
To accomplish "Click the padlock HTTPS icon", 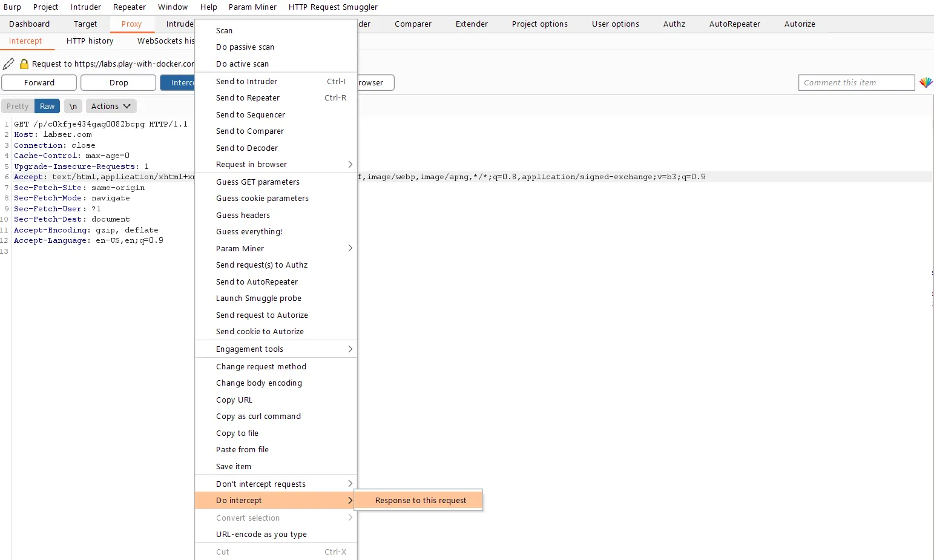I will pyautogui.click(x=24, y=64).
